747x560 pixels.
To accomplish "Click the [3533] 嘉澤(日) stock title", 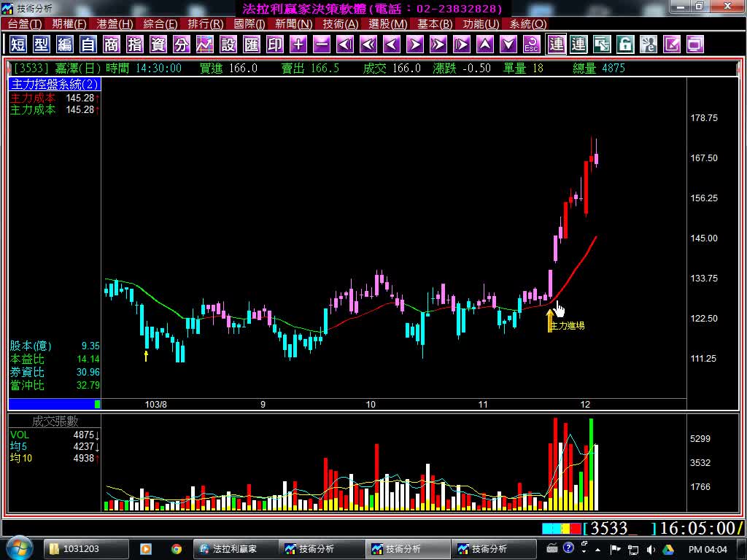I will 57,68.
